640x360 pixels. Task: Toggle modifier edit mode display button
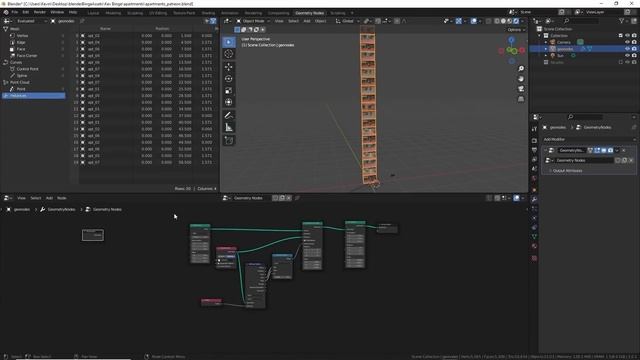tap(597, 150)
